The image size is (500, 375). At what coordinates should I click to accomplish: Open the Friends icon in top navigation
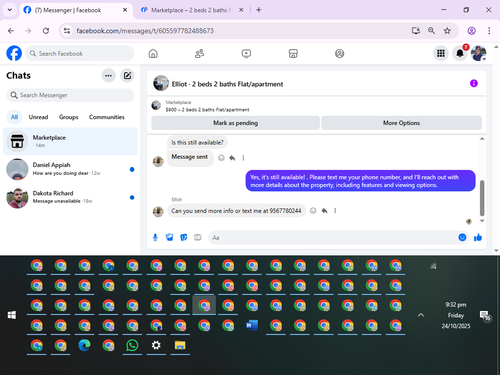[199, 53]
